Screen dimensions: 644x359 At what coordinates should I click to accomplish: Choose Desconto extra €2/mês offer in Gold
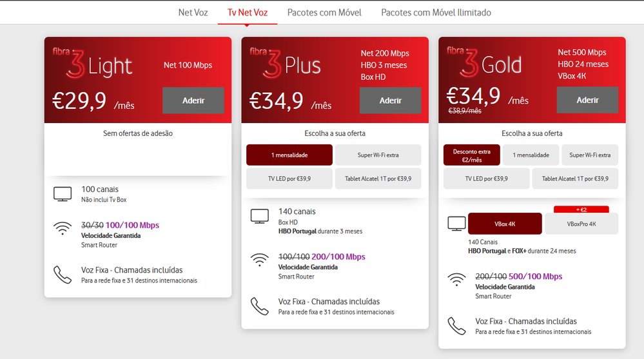(471, 155)
